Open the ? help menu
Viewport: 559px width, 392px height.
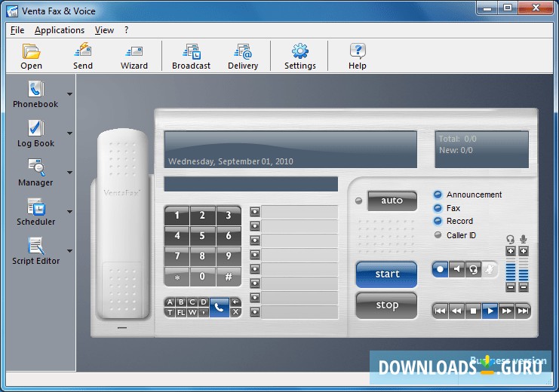pos(126,30)
